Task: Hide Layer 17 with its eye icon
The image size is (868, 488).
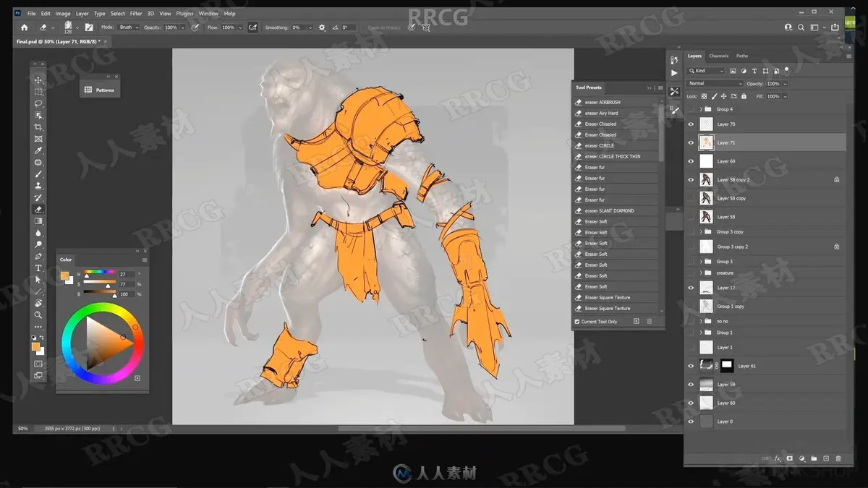Action: (x=691, y=288)
